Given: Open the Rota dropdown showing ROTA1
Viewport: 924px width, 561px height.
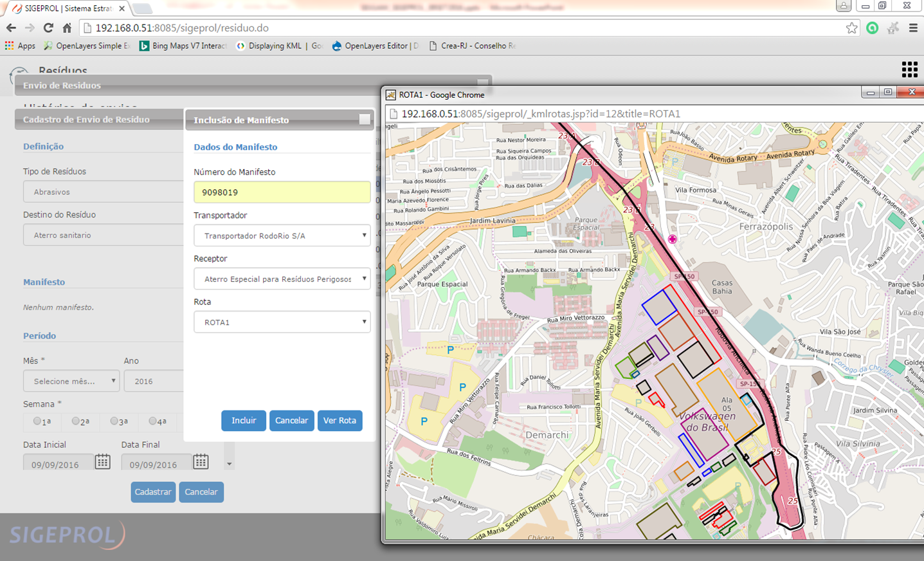Looking at the screenshot, I should 282,322.
